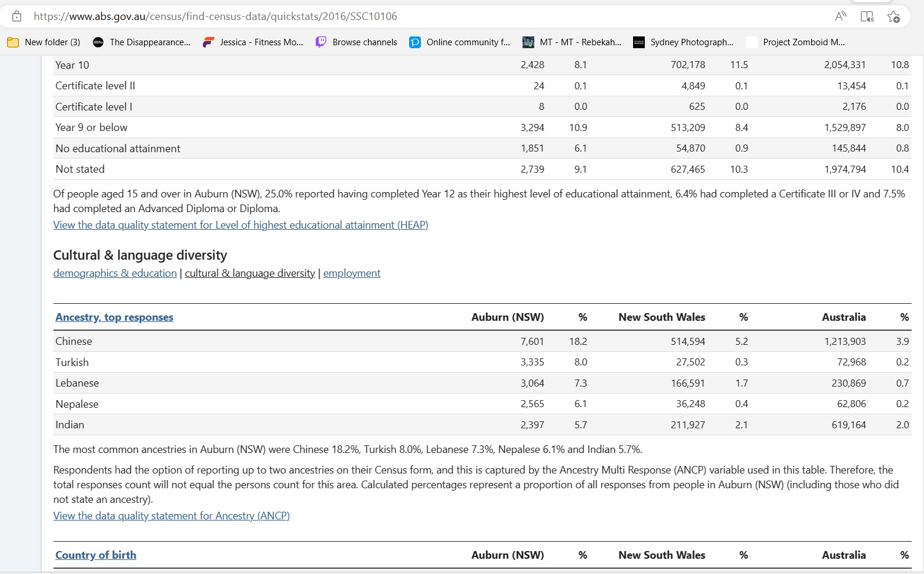This screenshot has width=924, height=574.
Task: Select the Lebanese ancestry row label
Action: tap(77, 383)
